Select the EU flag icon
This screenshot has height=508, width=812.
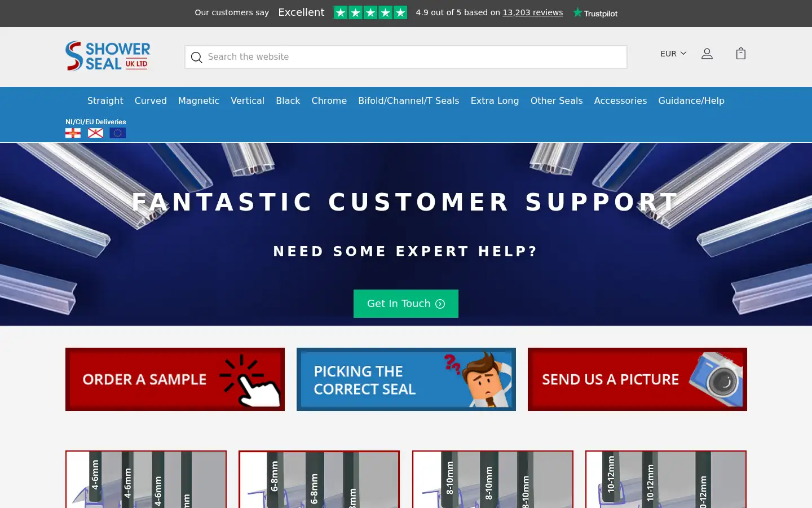pyautogui.click(x=118, y=133)
